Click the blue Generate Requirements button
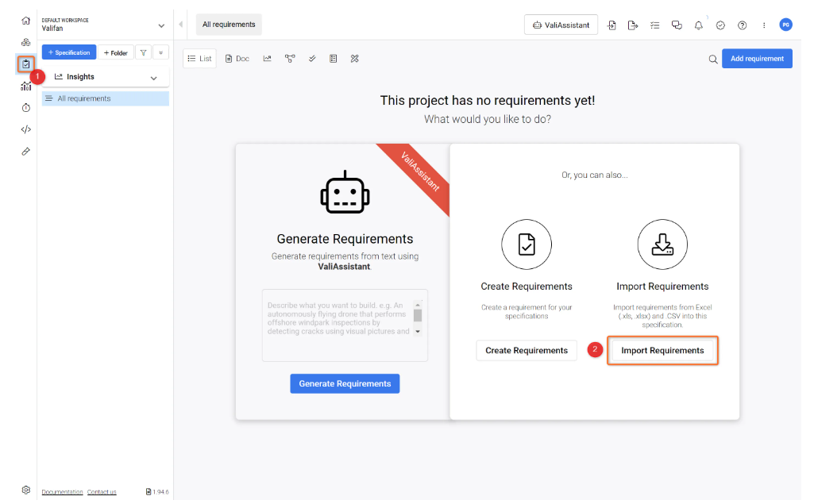 pyautogui.click(x=345, y=383)
